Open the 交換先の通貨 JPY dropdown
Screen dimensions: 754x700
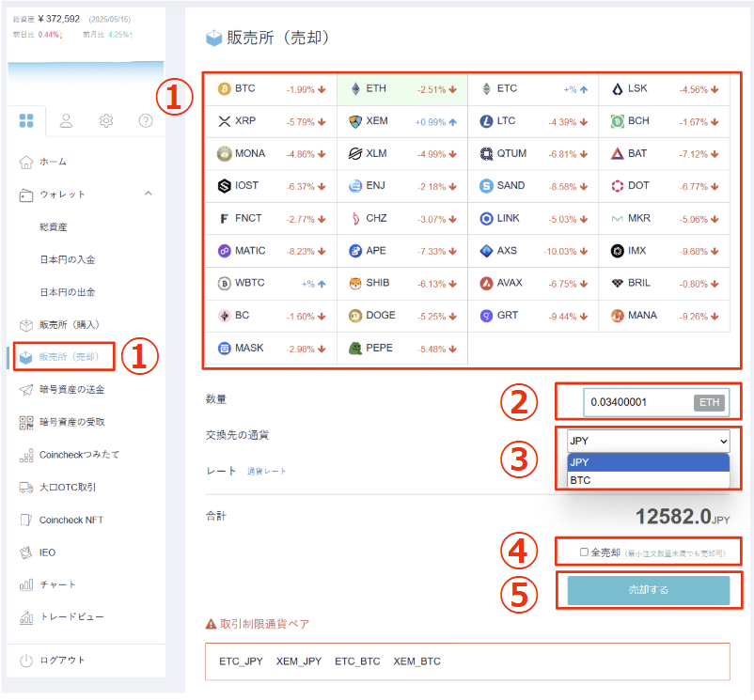point(648,441)
